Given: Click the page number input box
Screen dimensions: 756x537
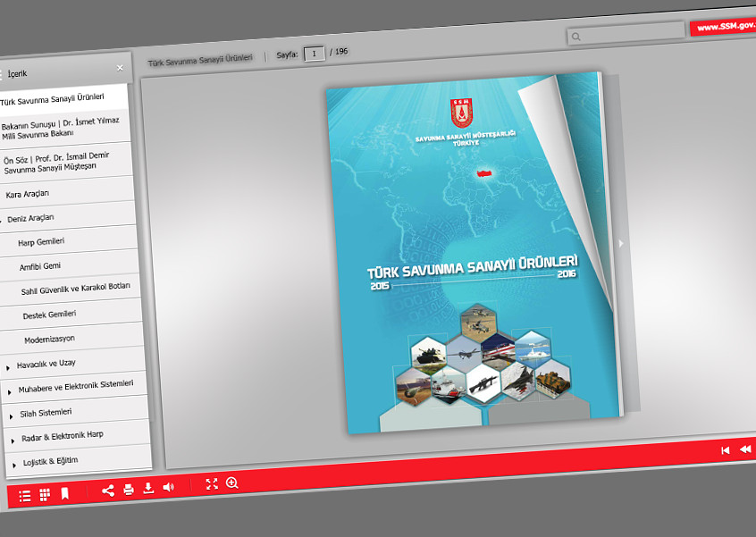Looking at the screenshot, I should [314, 53].
